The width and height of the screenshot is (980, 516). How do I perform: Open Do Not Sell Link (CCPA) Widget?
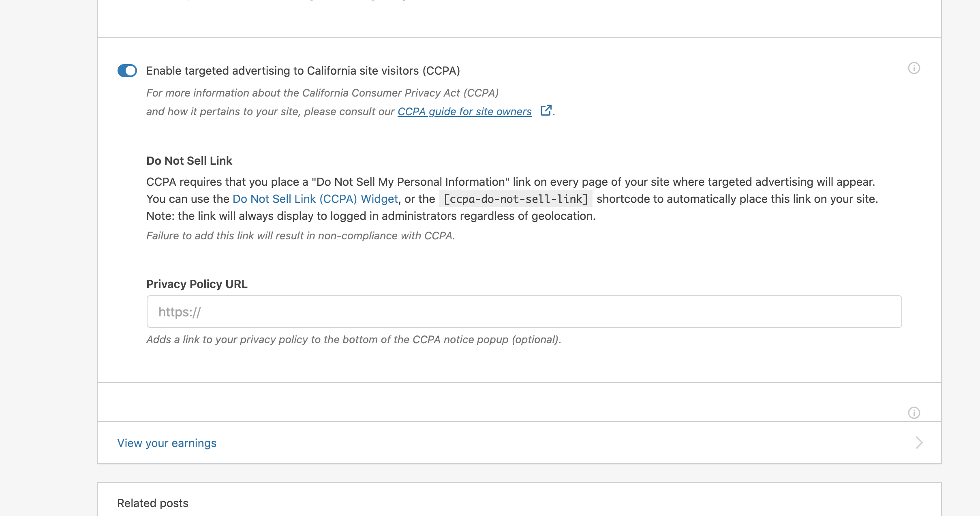point(315,199)
